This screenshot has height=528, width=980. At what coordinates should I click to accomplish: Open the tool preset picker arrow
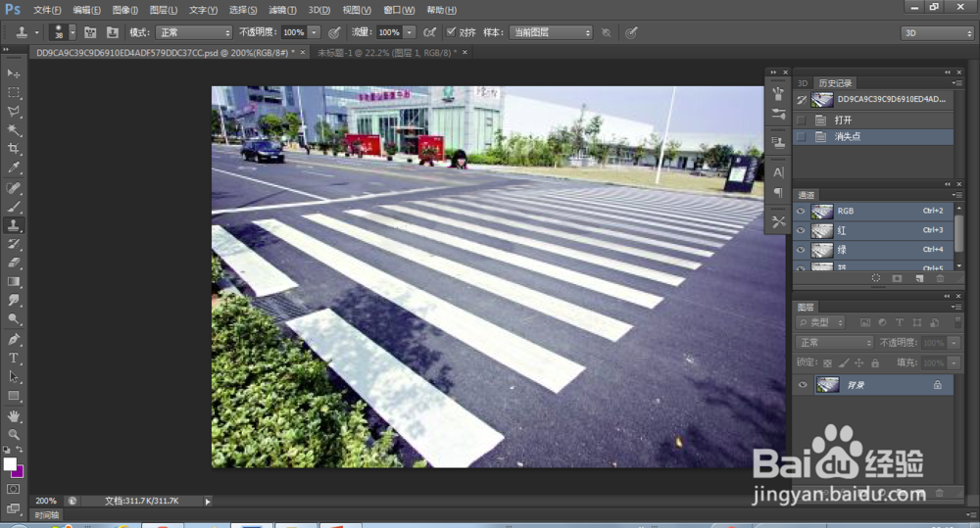[x=37, y=32]
